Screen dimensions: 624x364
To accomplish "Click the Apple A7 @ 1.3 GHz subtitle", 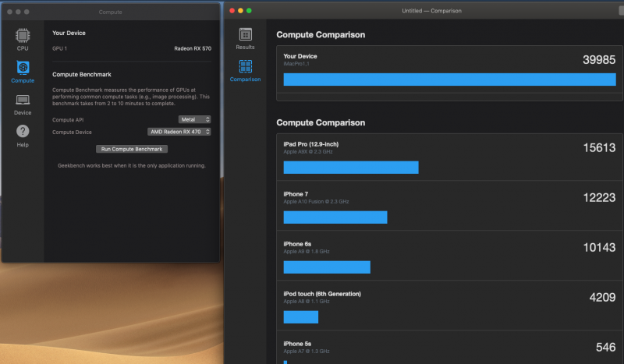I will point(307,352).
